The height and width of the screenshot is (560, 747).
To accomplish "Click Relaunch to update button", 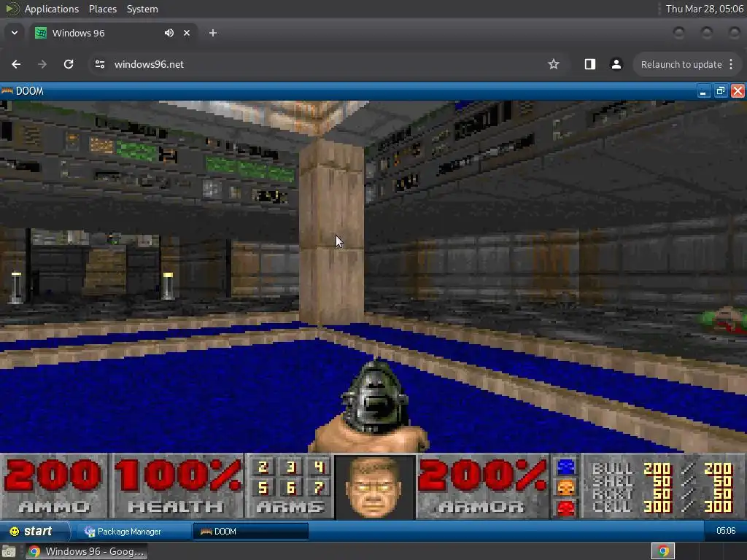I will [681, 64].
